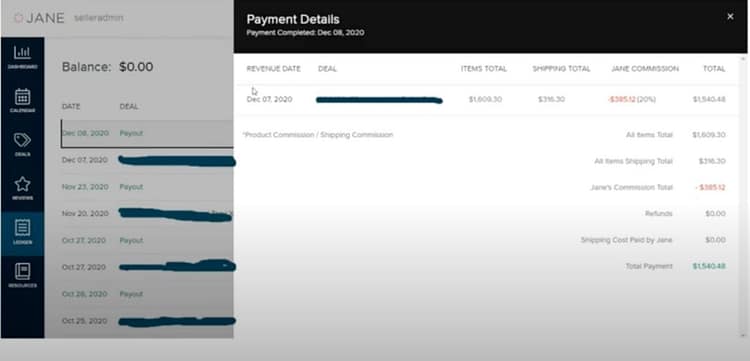Click the JANE COMMISSION column header
This screenshot has width=750, height=361.
645,69
